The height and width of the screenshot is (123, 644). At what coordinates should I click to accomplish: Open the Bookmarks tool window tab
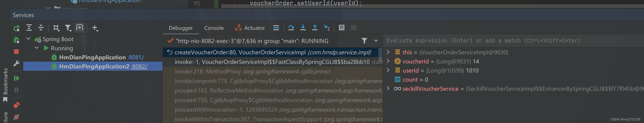tap(5, 85)
